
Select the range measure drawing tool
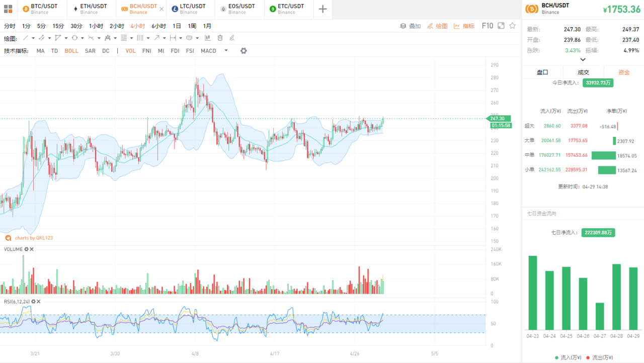point(173,38)
